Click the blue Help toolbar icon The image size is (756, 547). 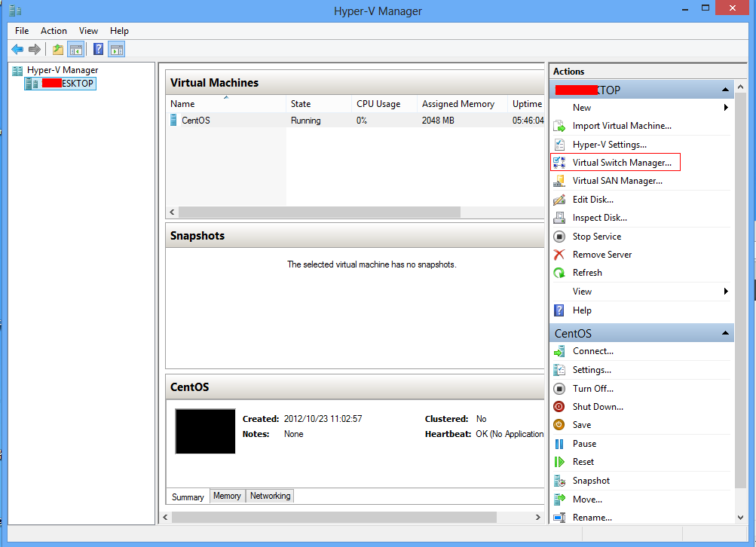point(98,49)
